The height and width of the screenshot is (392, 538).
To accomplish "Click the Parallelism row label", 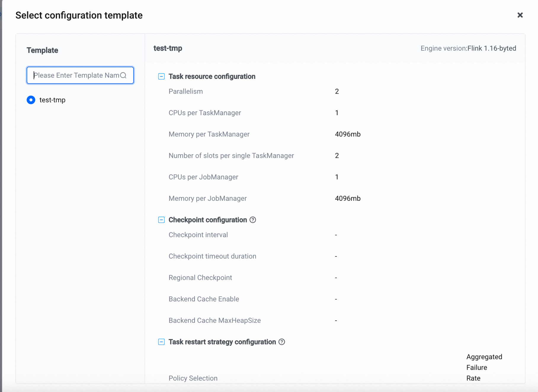I will tap(186, 91).
